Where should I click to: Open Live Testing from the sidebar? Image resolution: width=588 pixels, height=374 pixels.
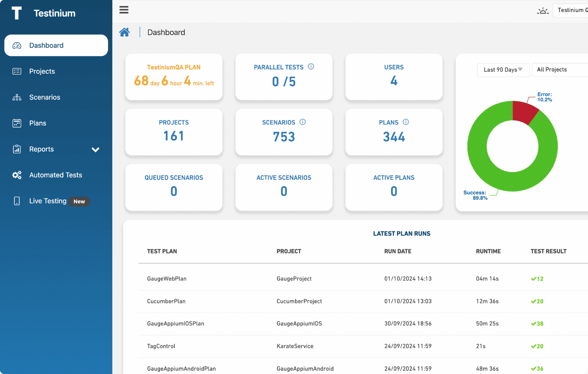[47, 201]
